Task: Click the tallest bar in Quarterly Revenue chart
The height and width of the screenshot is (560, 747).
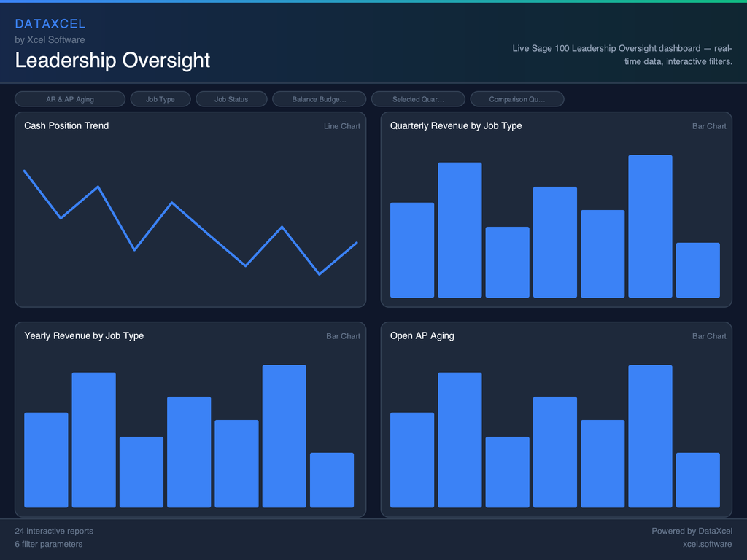Action: point(650,226)
